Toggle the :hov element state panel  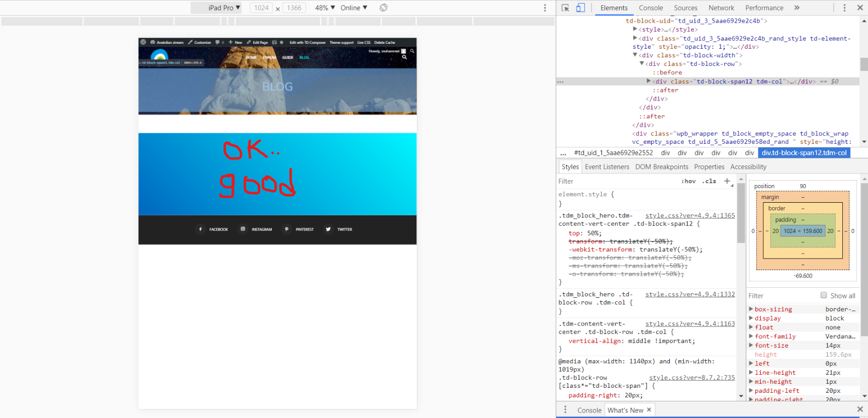(688, 181)
